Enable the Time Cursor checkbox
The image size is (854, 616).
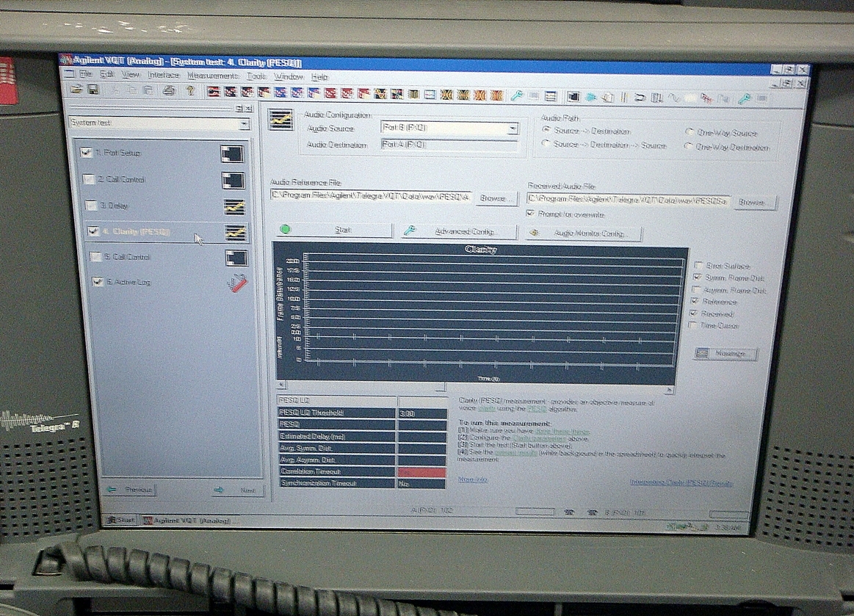[692, 325]
